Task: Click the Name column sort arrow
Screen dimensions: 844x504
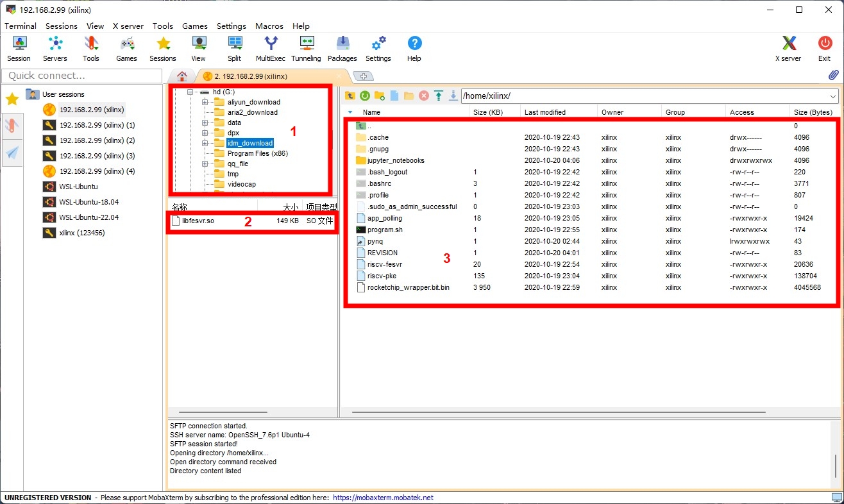Action: pos(350,112)
